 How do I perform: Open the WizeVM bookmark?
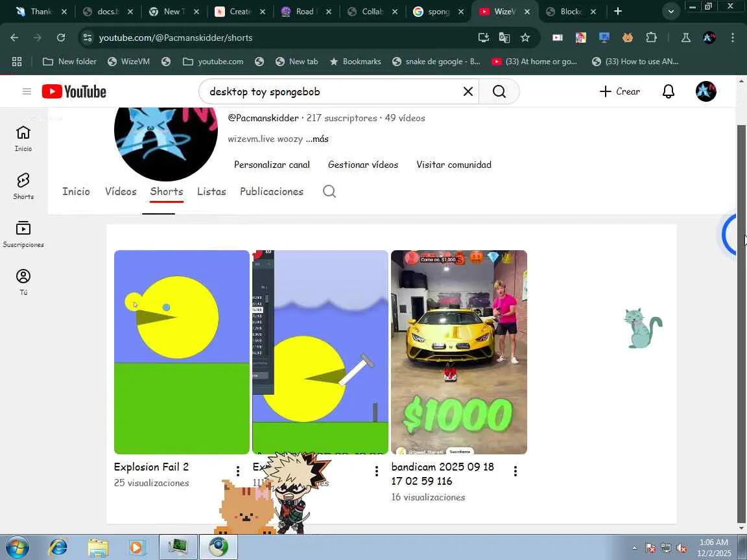(x=128, y=62)
